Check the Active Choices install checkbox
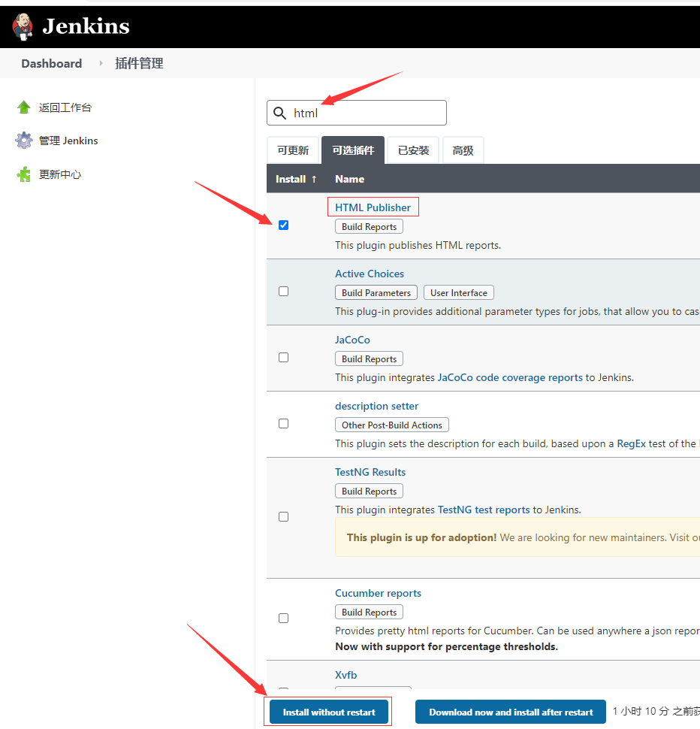 point(283,291)
